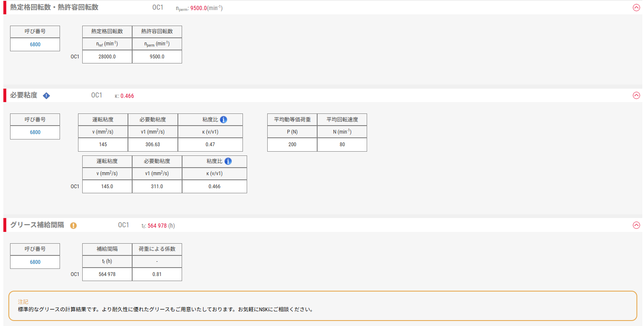Open 6800 bearing link in grease interval section
644x326 pixels.
point(35,262)
